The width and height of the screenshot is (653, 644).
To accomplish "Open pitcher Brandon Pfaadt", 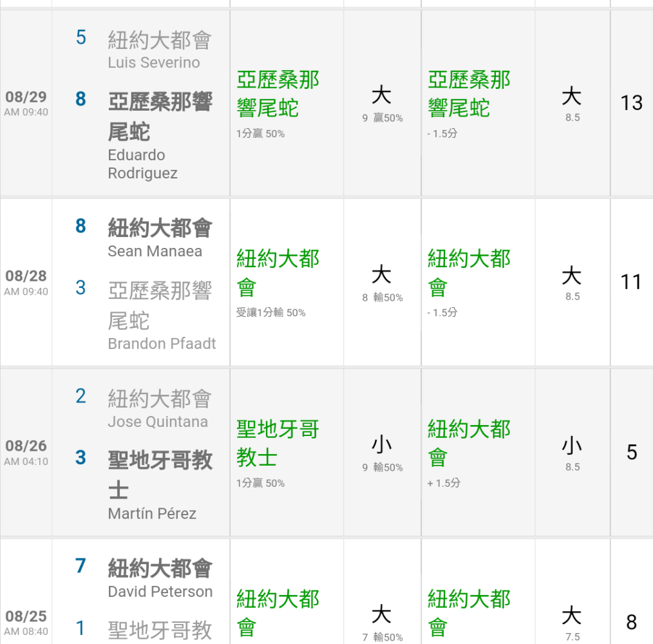I will 162,344.
